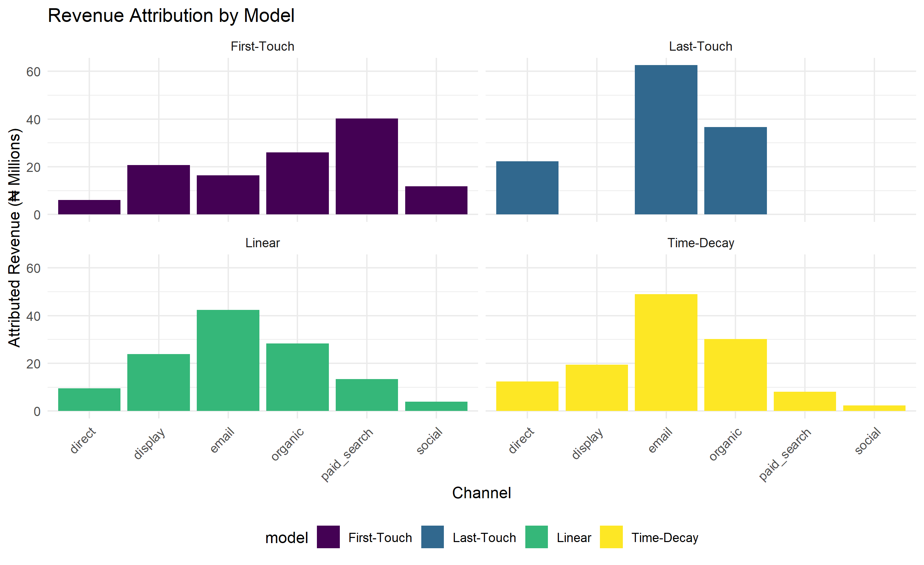The height and width of the screenshot is (565, 924).
Task: Click the Last-Touch facet title
Action: click(x=701, y=46)
